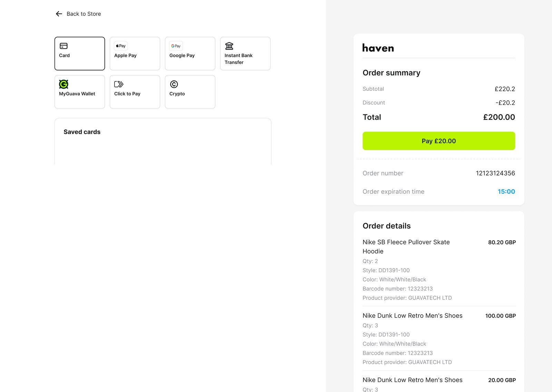552x392 pixels.
Task: Click the discount value -£20.2
Action: coord(505,103)
